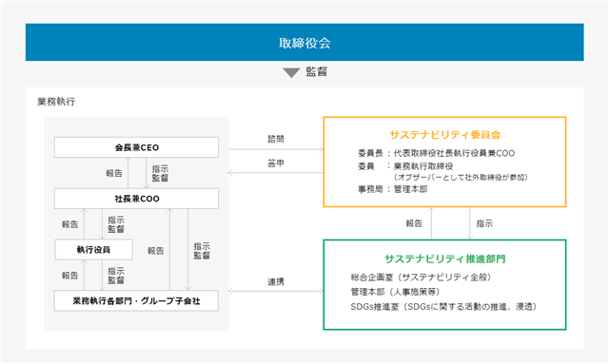Click the rightmost 指示監督 label beside long arrow
609x364 pixels.
(x=202, y=251)
